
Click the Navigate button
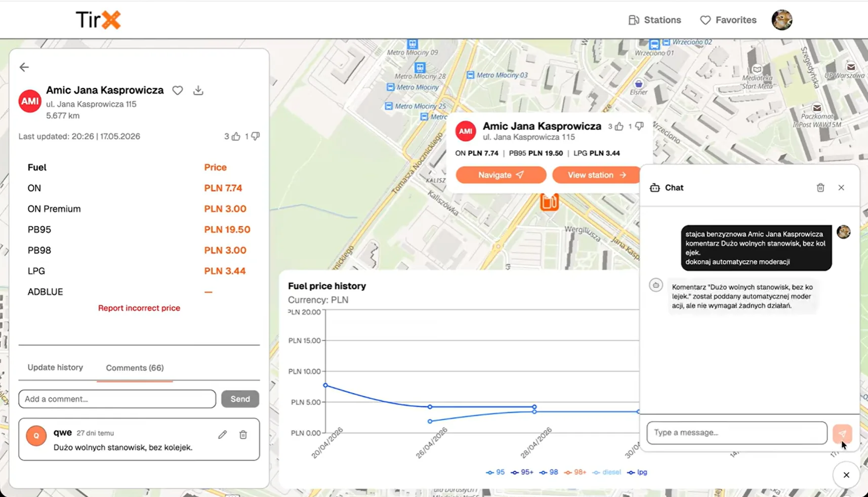click(x=501, y=175)
